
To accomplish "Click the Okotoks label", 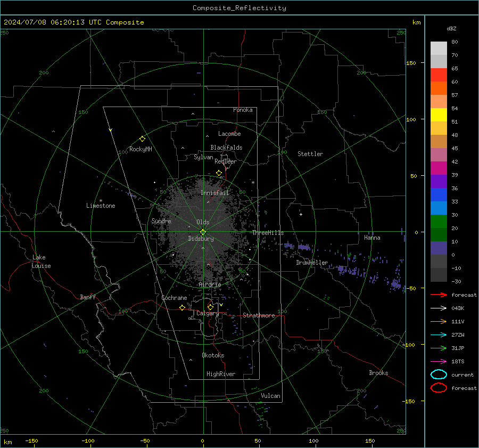I will click(213, 355).
